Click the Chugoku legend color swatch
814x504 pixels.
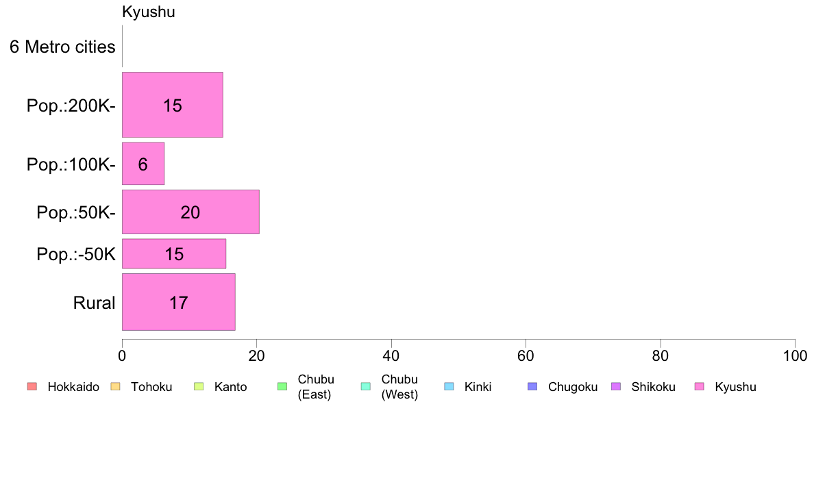(x=532, y=387)
